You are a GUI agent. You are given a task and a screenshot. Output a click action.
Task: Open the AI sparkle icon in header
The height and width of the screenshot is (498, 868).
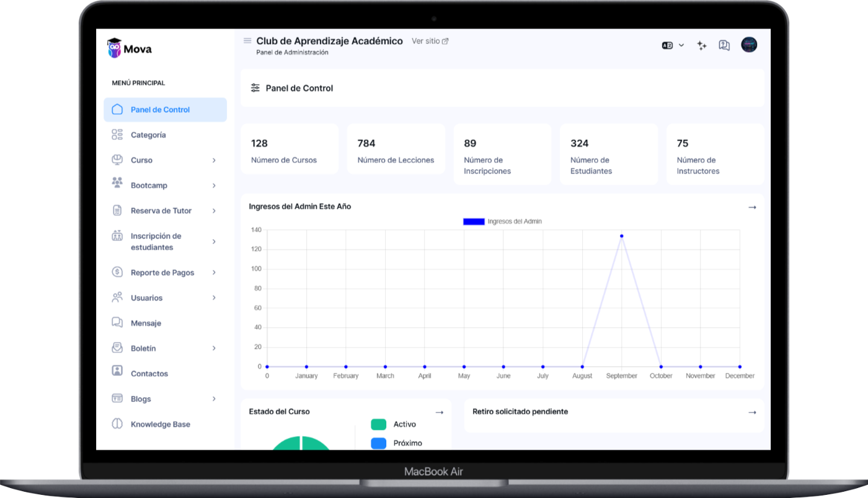702,45
